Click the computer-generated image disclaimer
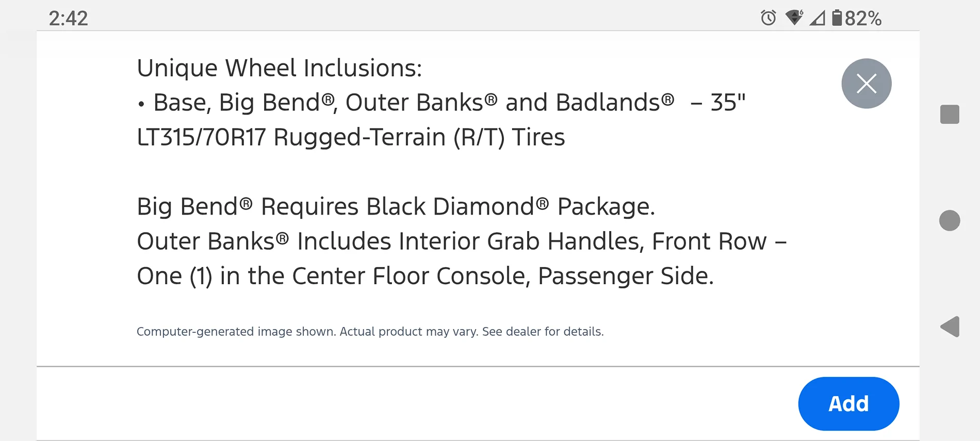Screen dimensions: 980x441 point(370,332)
